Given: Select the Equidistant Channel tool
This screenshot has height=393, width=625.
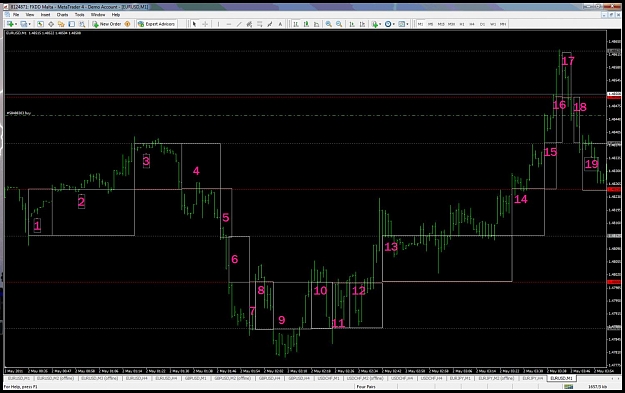Looking at the screenshot, I should (249, 24).
